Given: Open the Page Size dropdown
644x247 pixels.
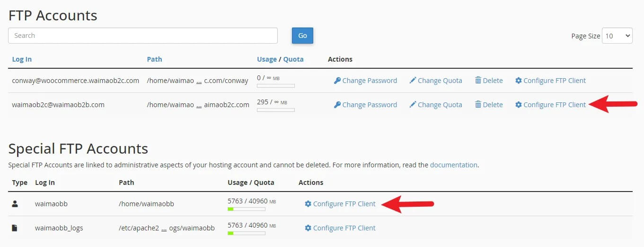Looking at the screenshot, I should click(617, 36).
